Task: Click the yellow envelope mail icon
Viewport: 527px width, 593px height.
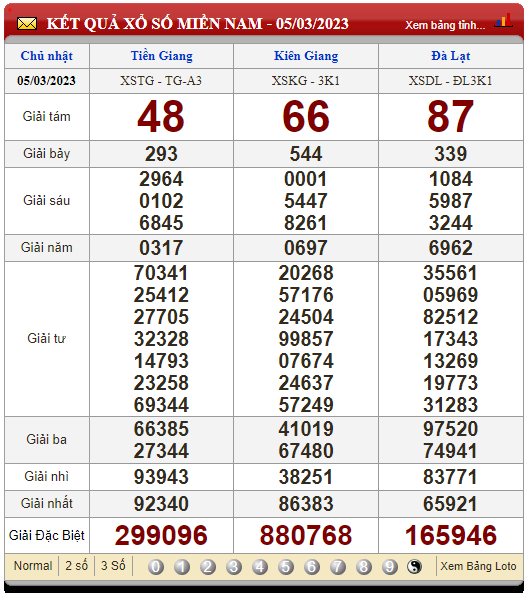Action: pos(27,24)
